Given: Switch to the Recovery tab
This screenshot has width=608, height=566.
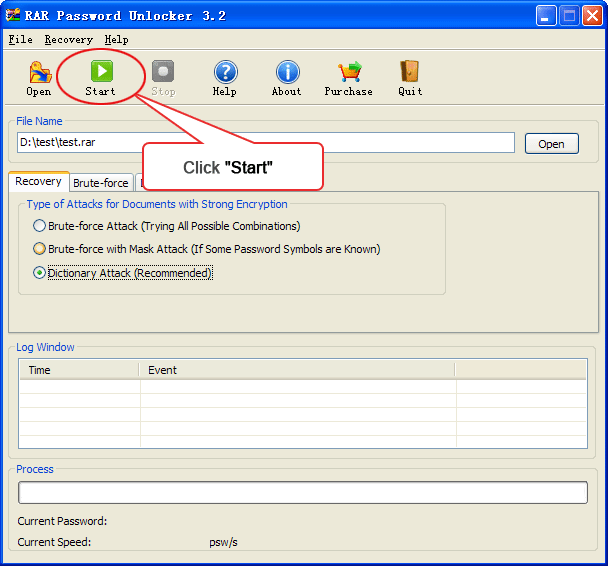Looking at the screenshot, I should (38, 181).
